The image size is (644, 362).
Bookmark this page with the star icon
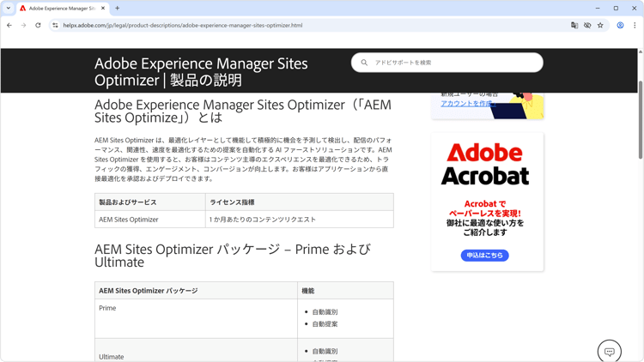[x=600, y=25]
